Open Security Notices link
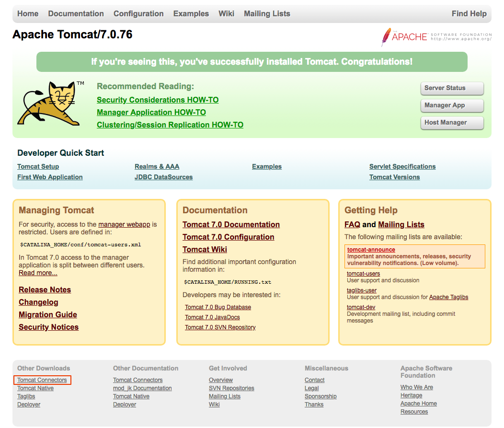 tap(48, 327)
